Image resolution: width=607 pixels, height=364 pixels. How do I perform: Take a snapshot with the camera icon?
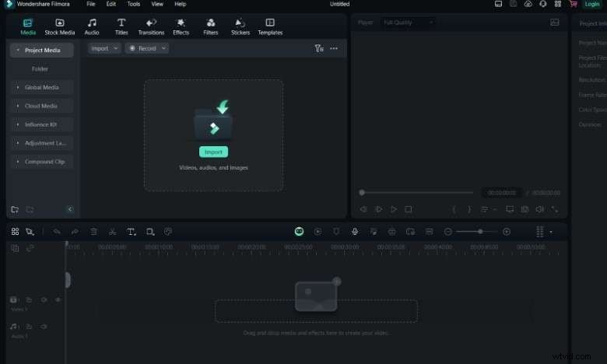click(x=525, y=209)
